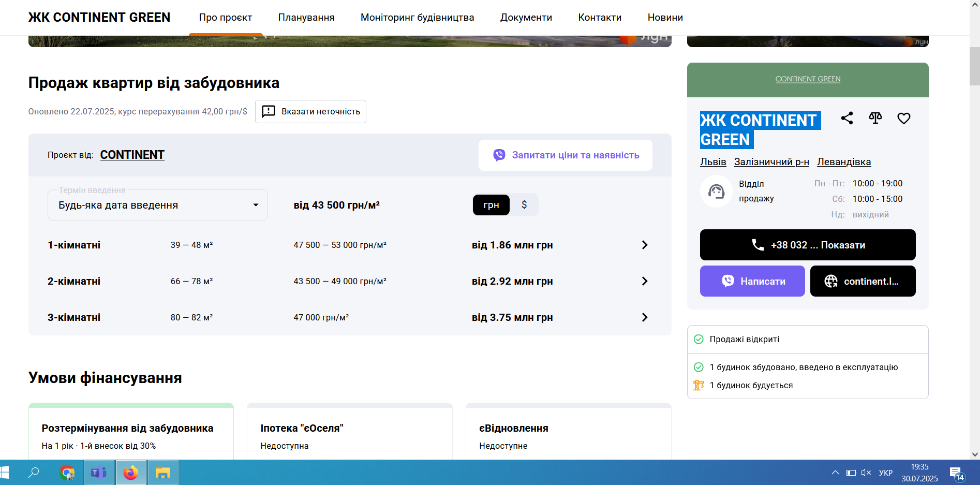Open 'Контакти' tab
980x485 pixels.
click(x=600, y=18)
